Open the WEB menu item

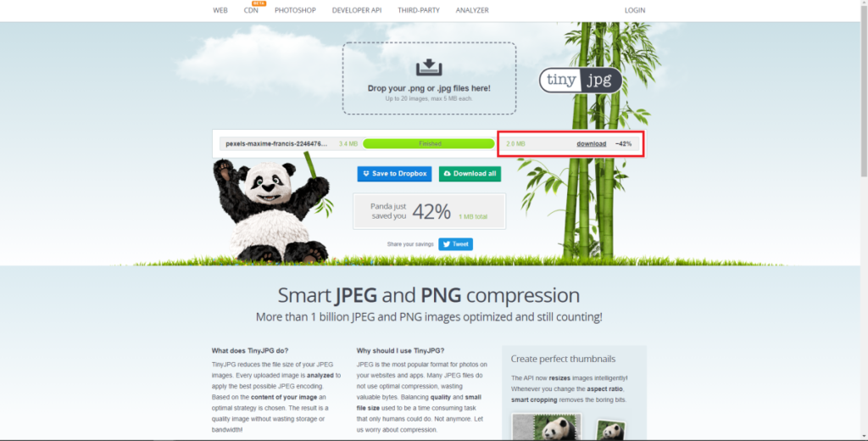tap(220, 10)
